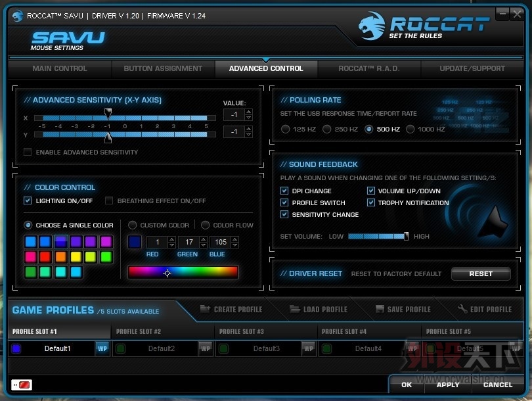Pick the hot pink color swatch

[30, 257]
